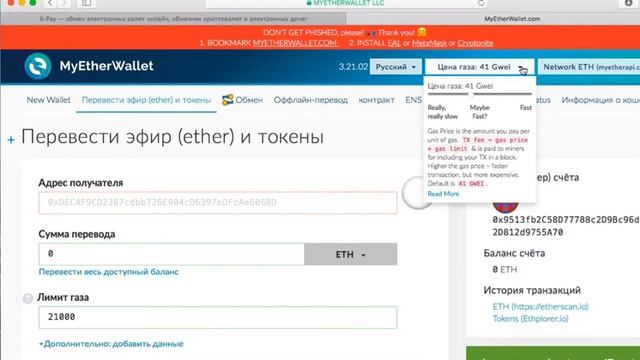Click the MyEtherWallet logo icon
The image size is (640, 360).
click(x=38, y=66)
